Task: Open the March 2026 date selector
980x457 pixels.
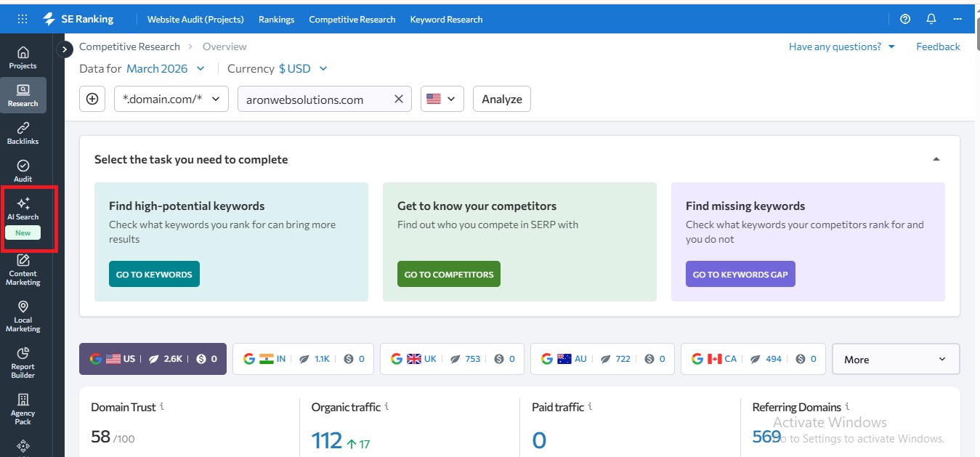Action: point(165,68)
